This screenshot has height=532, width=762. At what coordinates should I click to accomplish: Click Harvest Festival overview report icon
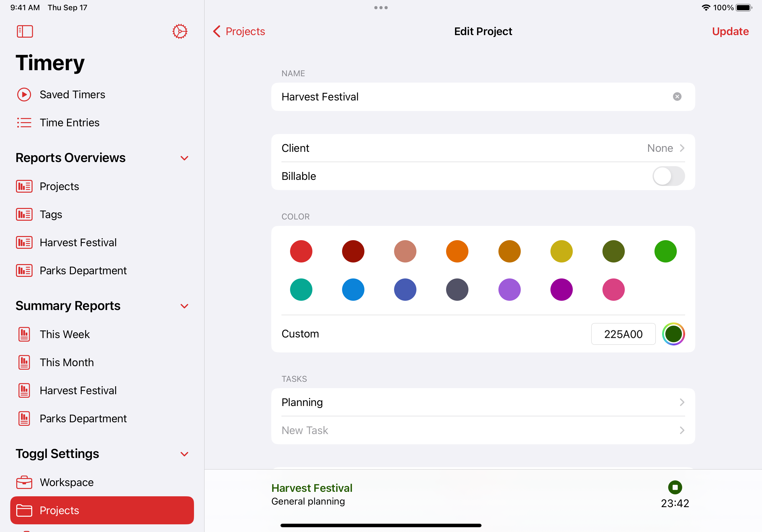24,242
